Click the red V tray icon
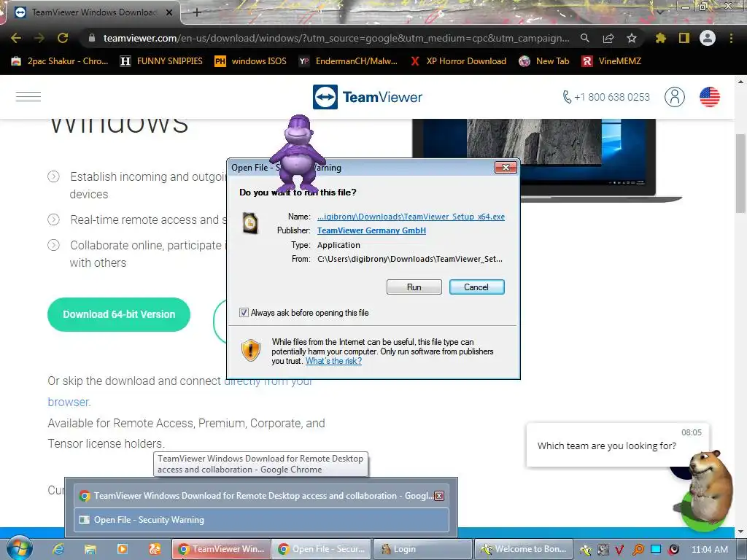The width and height of the screenshot is (747, 560). pyautogui.click(x=619, y=550)
